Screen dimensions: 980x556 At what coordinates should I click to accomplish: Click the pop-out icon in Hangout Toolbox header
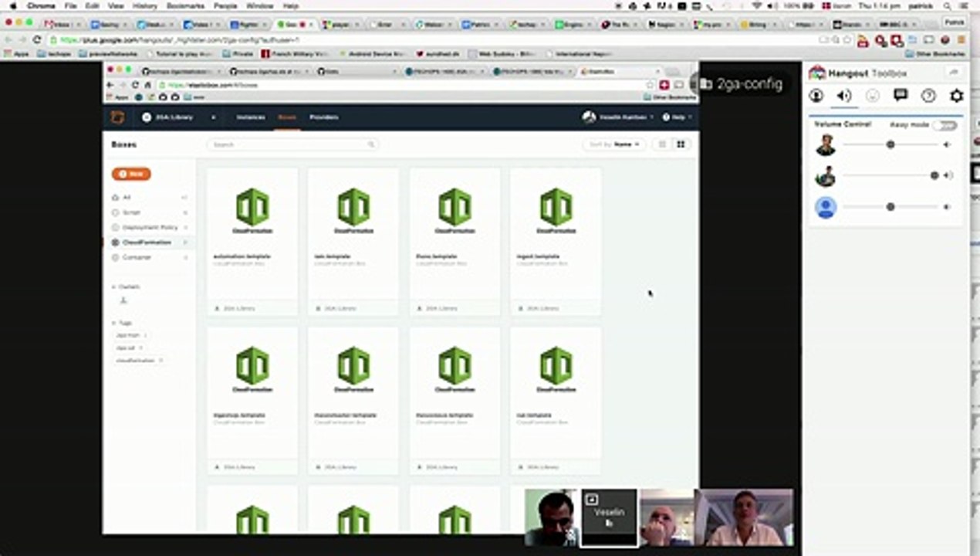click(954, 72)
